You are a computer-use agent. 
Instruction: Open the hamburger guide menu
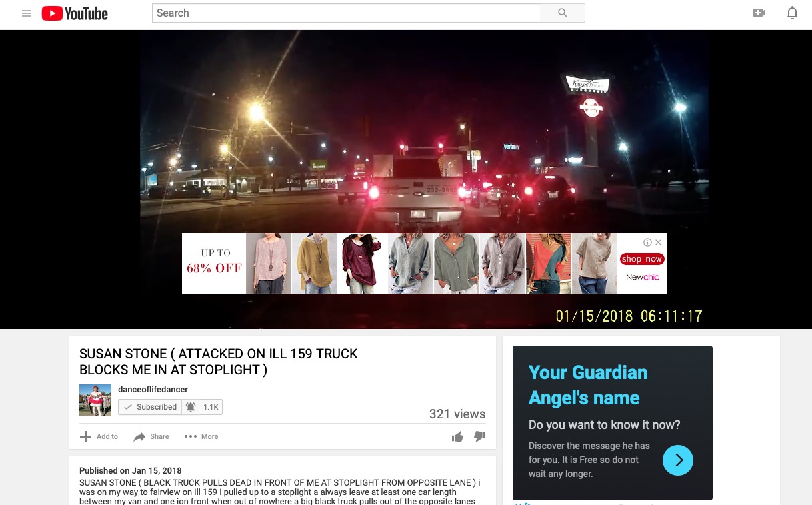(x=27, y=13)
